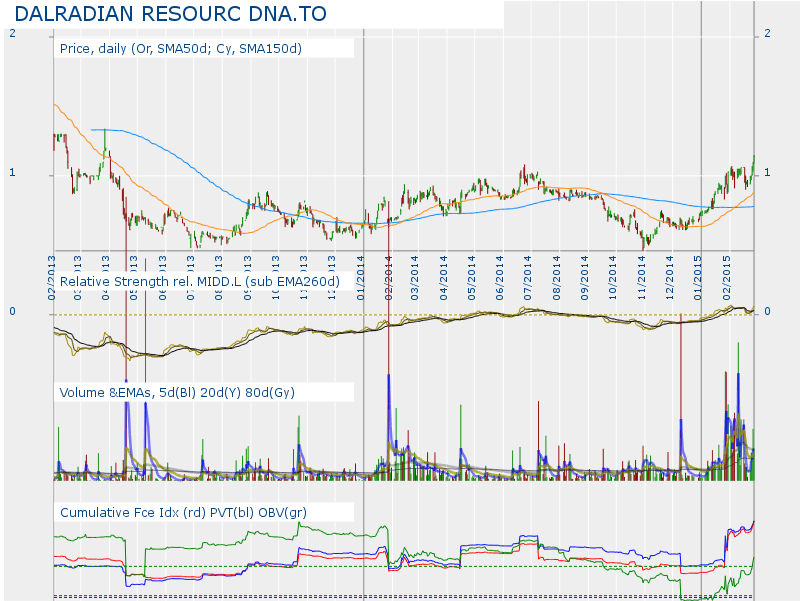Screen dimensions: 800x601
Task: Select the Volume & EMAs panel label
Action: click(x=177, y=392)
